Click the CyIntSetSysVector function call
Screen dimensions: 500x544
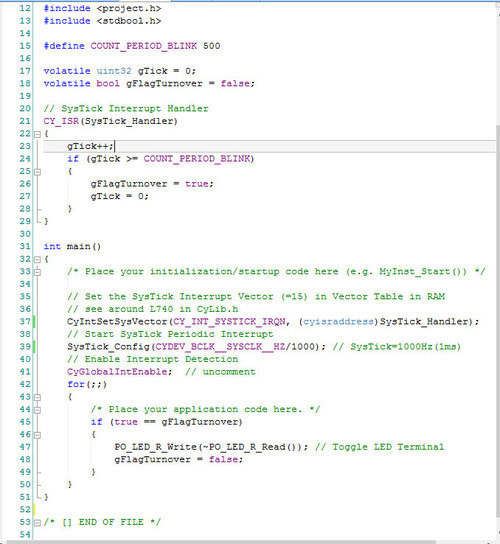[x=117, y=322]
